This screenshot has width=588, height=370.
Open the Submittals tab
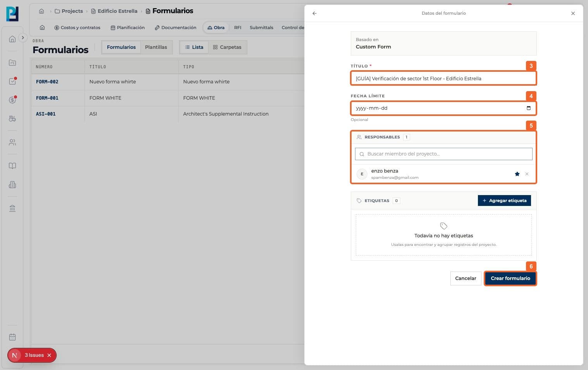click(261, 28)
